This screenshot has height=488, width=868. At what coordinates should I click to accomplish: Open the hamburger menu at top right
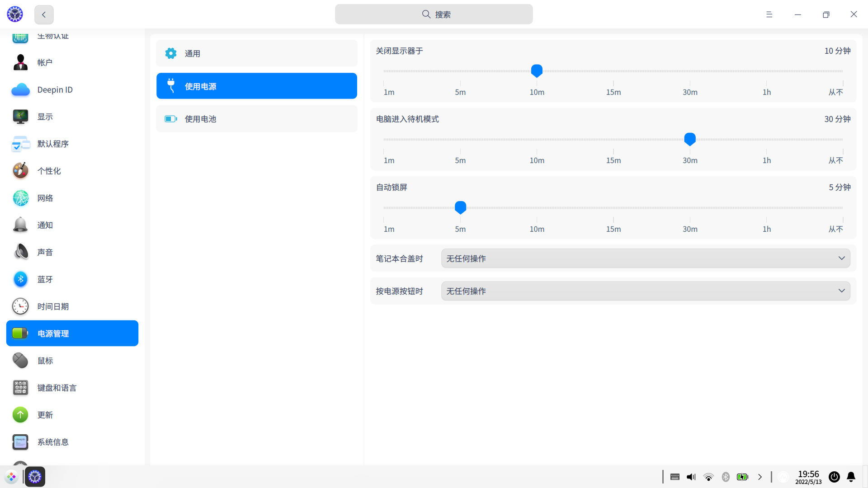pyautogui.click(x=769, y=14)
